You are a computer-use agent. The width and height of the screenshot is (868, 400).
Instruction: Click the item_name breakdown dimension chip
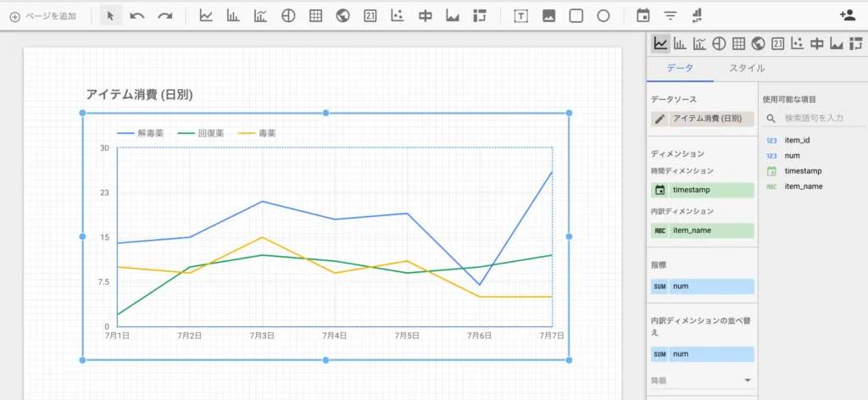pos(703,231)
